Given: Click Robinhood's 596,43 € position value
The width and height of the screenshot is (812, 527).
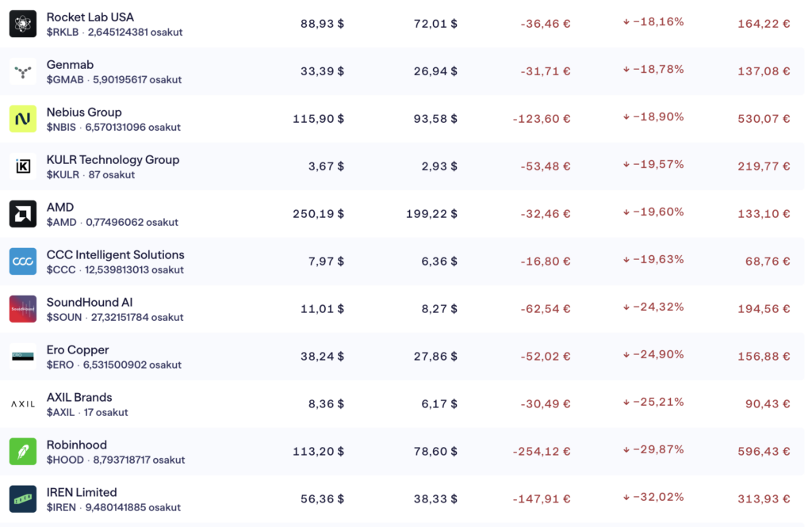Looking at the screenshot, I should [x=764, y=452].
